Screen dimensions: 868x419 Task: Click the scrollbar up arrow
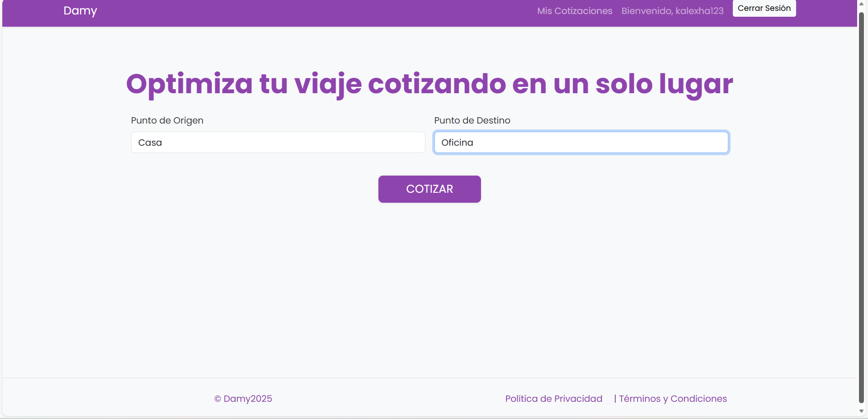pyautogui.click(x=861, y=4)
